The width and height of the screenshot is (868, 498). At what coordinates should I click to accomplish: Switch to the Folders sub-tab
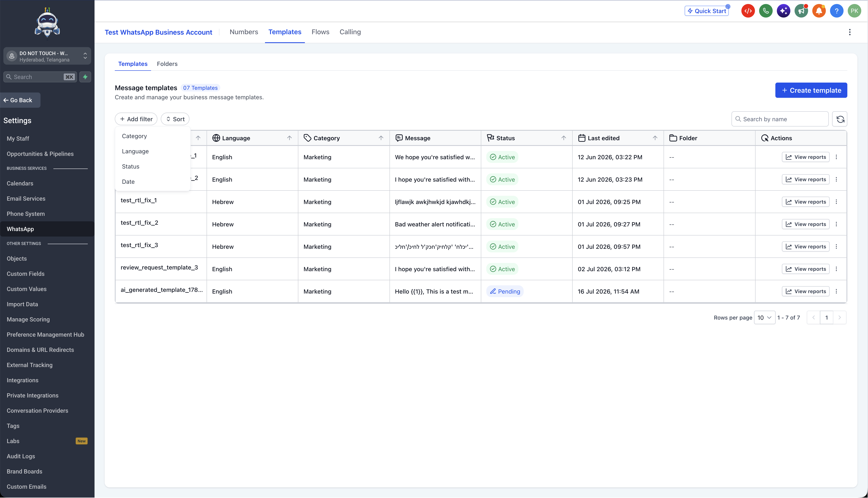167,64
